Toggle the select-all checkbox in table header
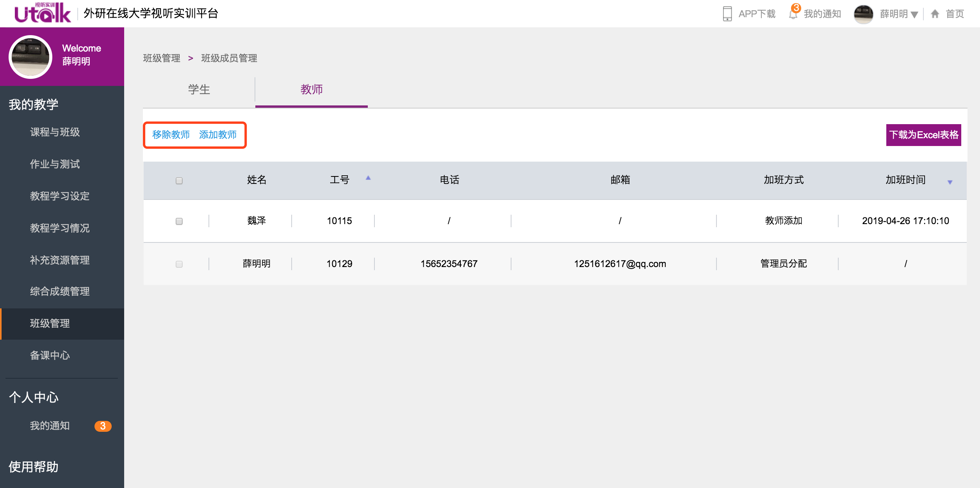Screen dimensions: 980x488 click(179, 180)
